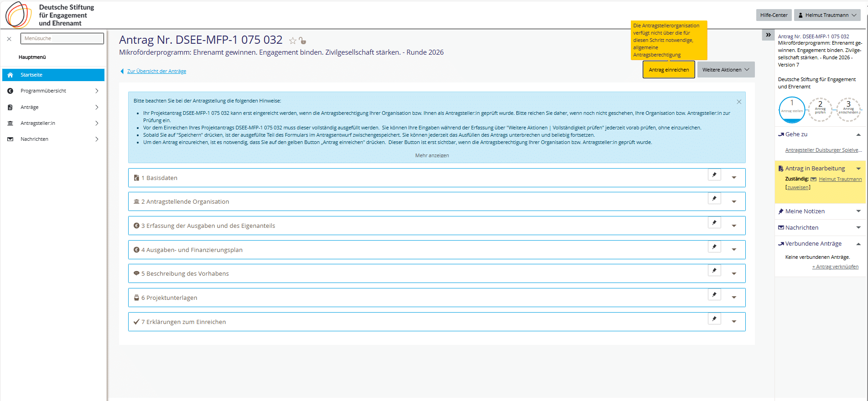Click the pin icon on 7 Erklärungen zum Einreichen
Screen dimensions: 868x401
coord(714,319)
